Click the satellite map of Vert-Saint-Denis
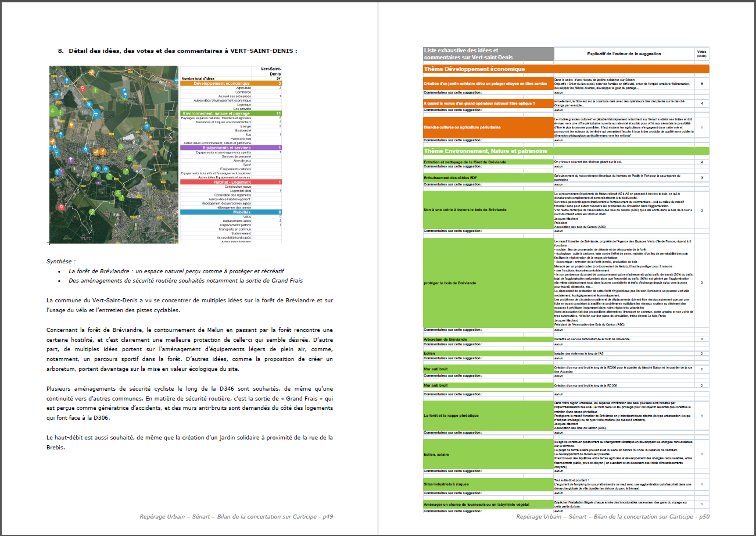756x536 pixels. pyautogui.click(x=113, y=154)
